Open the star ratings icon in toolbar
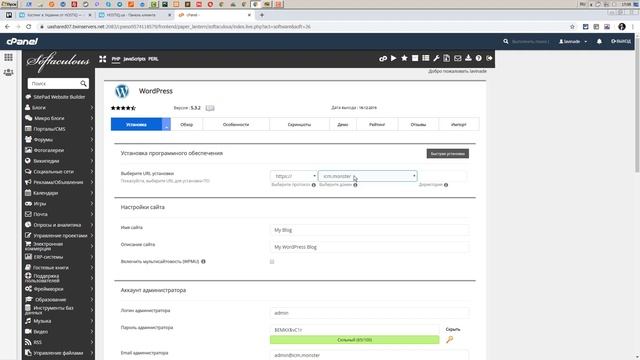Viewport: 640px width, 360px height. pyautogui.click(x=404, y=58)
